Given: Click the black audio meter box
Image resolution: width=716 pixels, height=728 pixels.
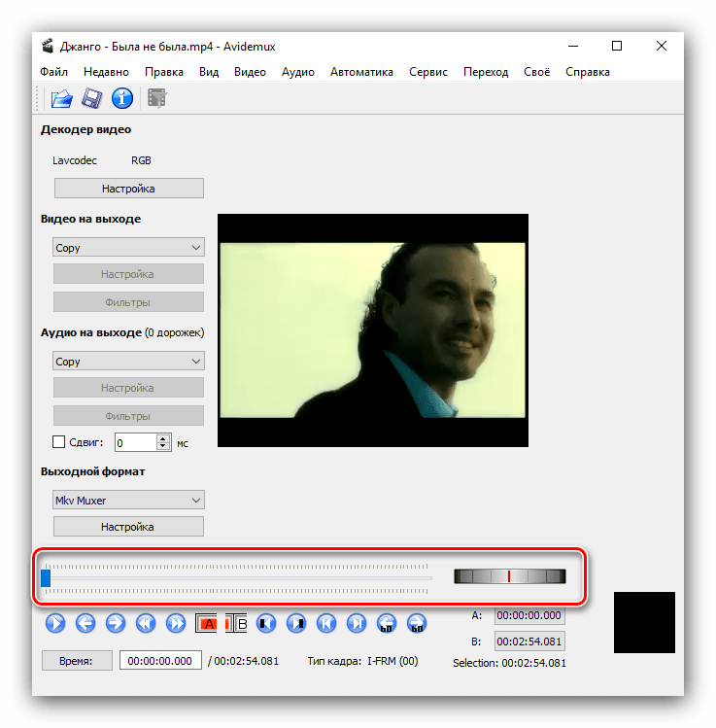Looking at the screenshot, I should tap(644, 622).
